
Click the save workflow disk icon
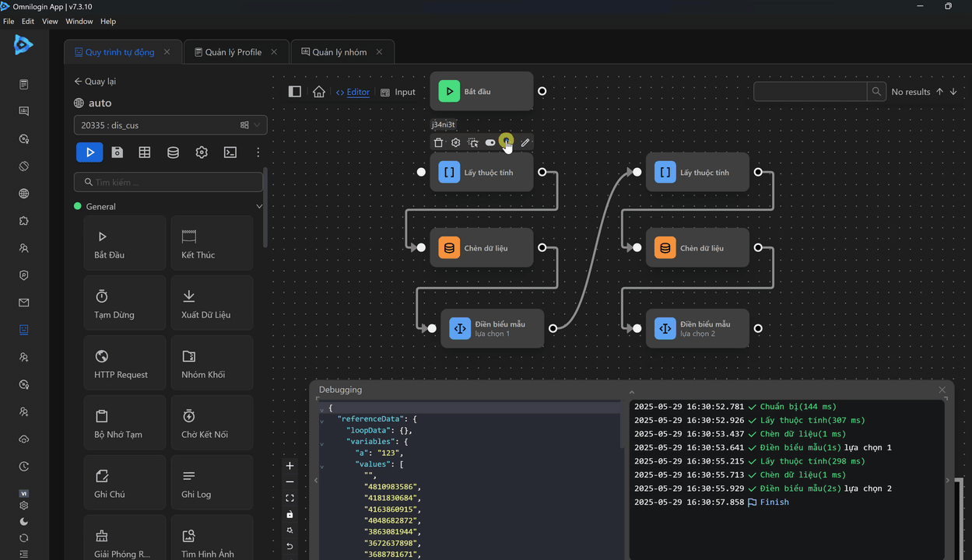[x=117, y=152]
